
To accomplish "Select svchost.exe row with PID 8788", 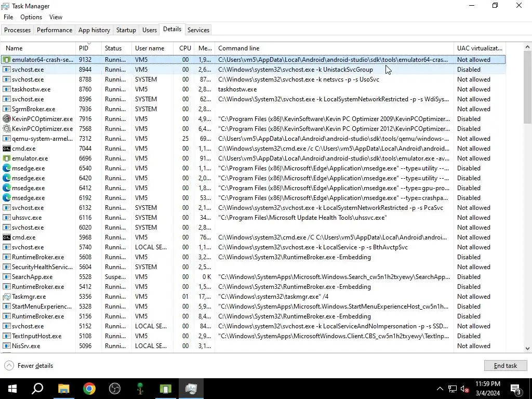I will point(253,79).
